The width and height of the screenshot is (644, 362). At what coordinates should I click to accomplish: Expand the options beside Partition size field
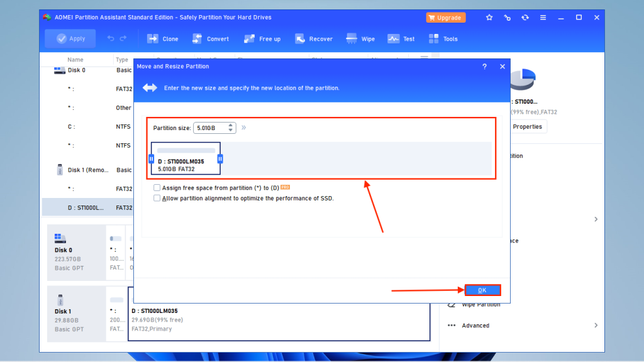pyautogui.click(x=243, y=128)
